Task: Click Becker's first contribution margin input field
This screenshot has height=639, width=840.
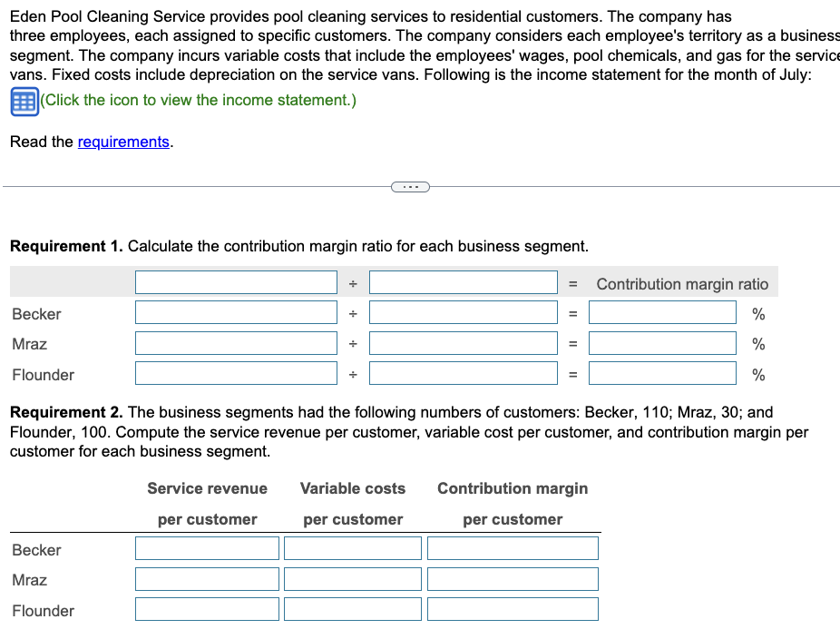Action: [236, 311]
